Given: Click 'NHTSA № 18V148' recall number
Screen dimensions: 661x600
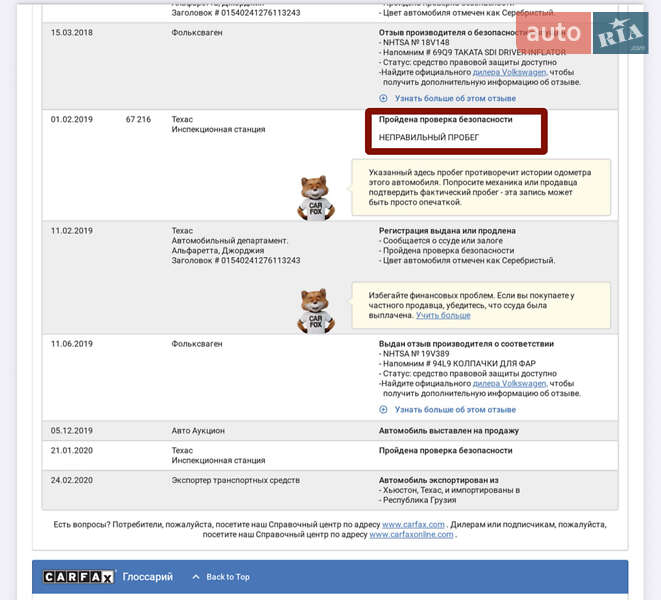Looking at the screenshot, I should [416, 42].
